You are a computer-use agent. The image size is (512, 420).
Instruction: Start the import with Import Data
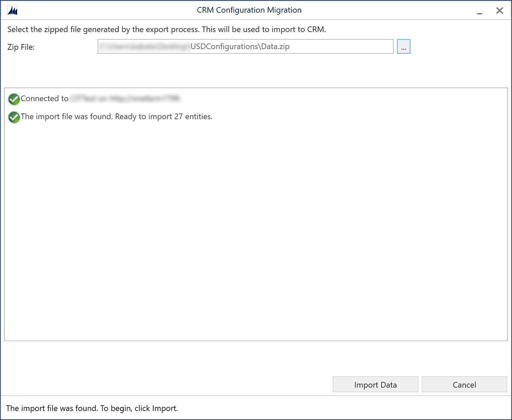(x=375, y=385)
